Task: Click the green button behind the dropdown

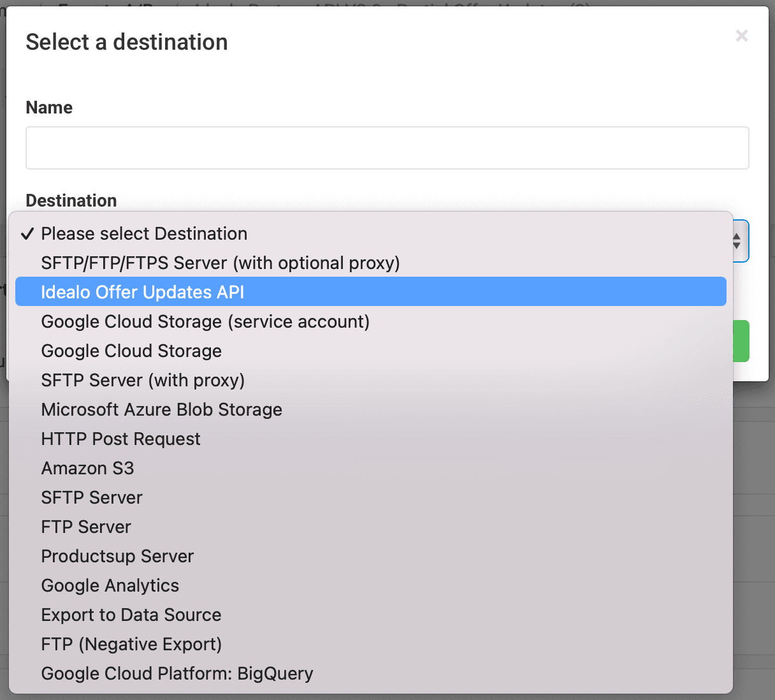Action: click(741, 341)
